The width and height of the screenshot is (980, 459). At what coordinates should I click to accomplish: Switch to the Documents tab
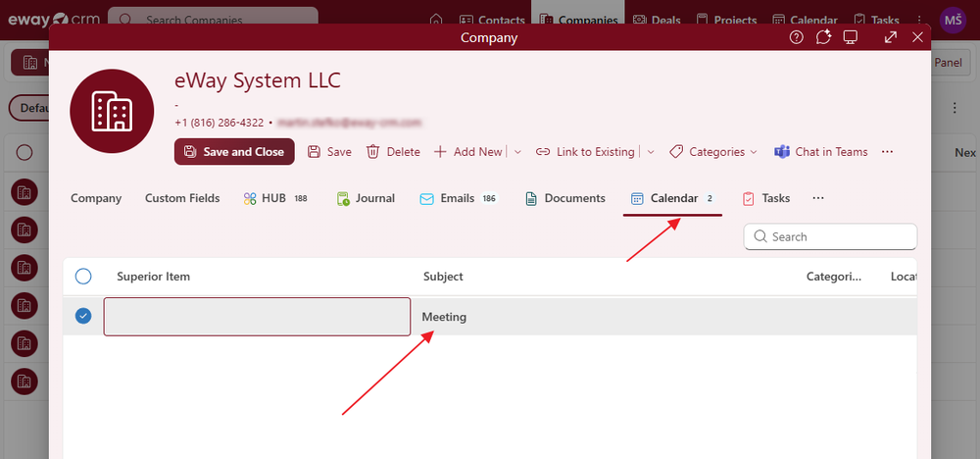(565, 198)
